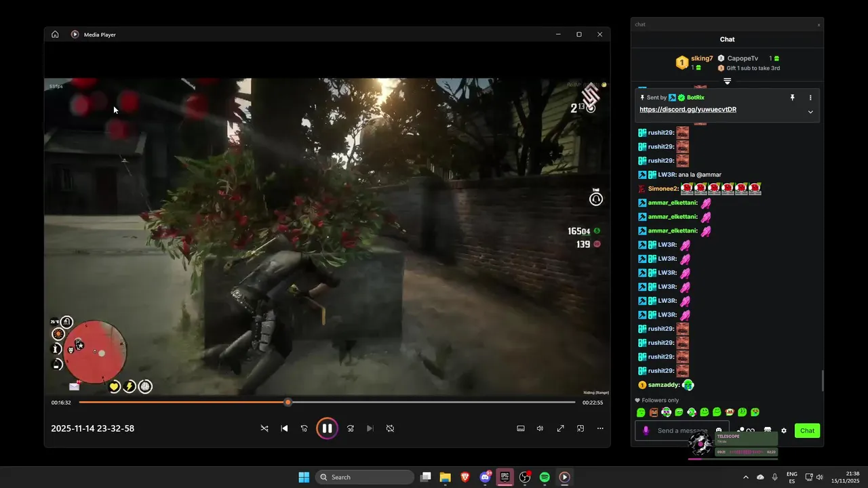Open the Windows Start menu
Image resolution: width=868 pixels, height=488 pixels.
304,477
